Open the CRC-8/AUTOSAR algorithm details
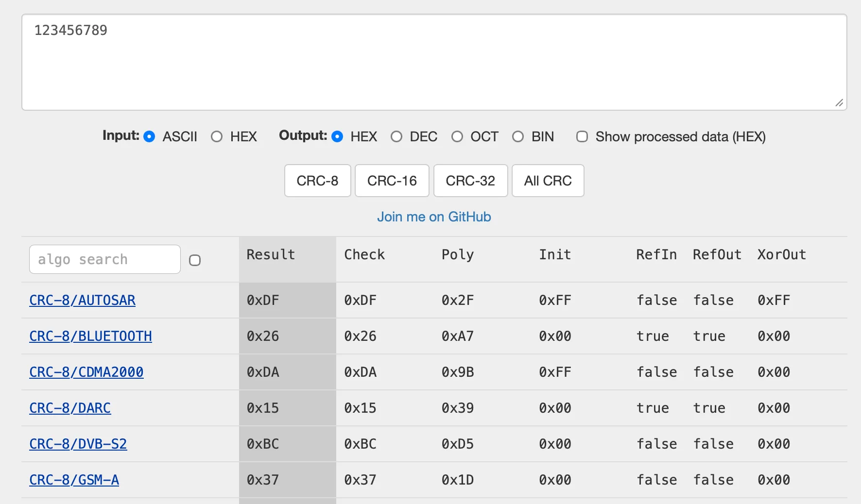The width and height of the screenshot is (861, 504). click(x=82, y=300)
